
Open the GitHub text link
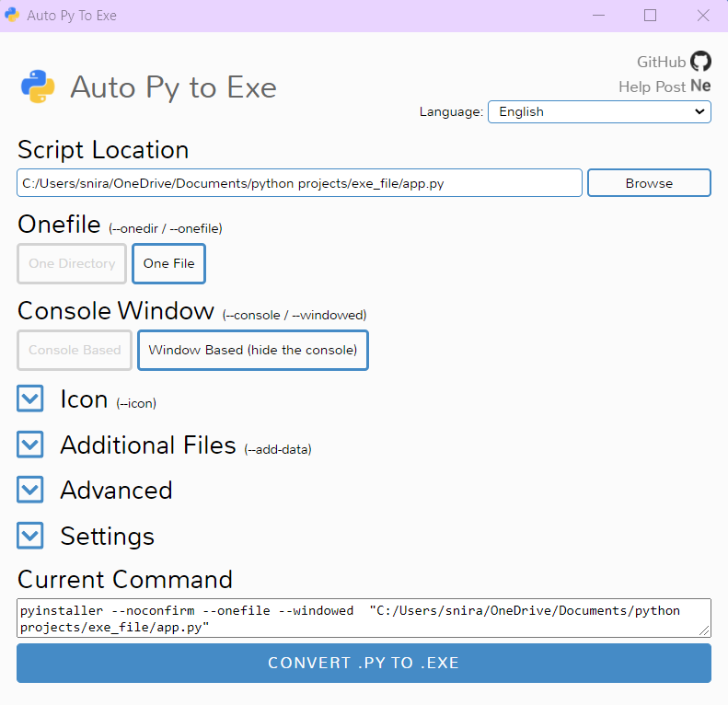tap(661, 62)
